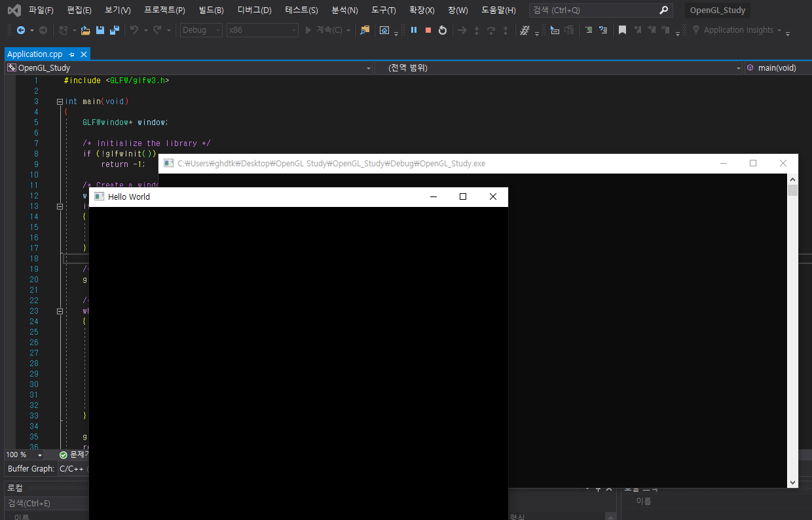Open the 보기(V) menu
This screenshot has height=520, width=812.
point(118,10)
